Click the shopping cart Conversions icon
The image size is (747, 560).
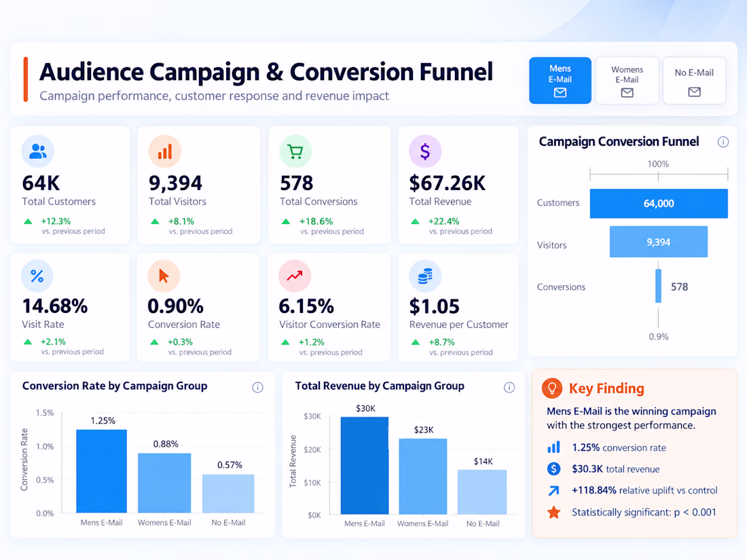tap(295, 151)
